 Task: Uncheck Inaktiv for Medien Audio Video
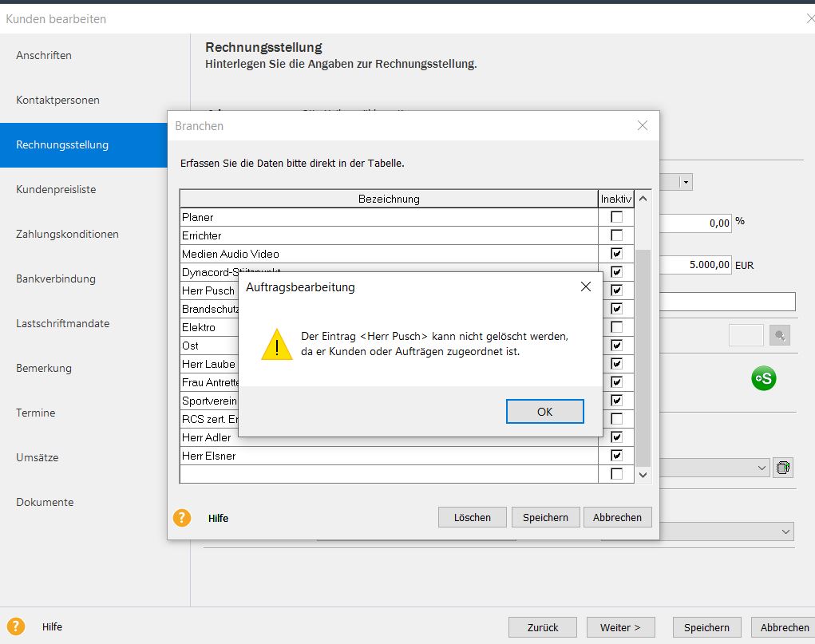point(616,254)
